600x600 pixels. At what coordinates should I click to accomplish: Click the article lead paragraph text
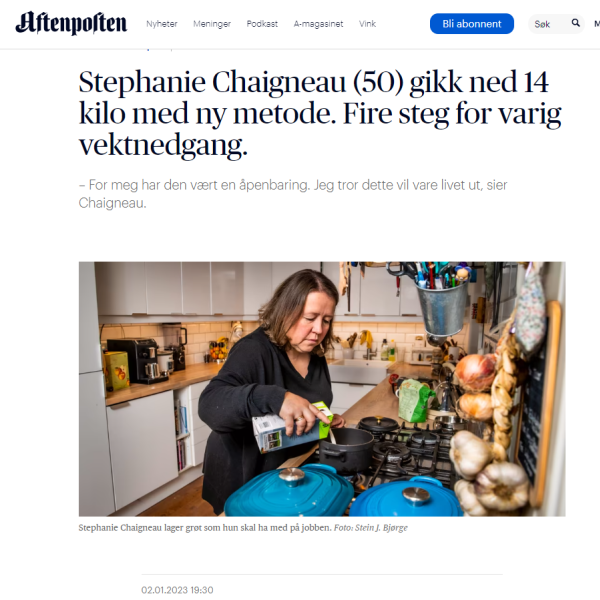click(x=293, y=194)
